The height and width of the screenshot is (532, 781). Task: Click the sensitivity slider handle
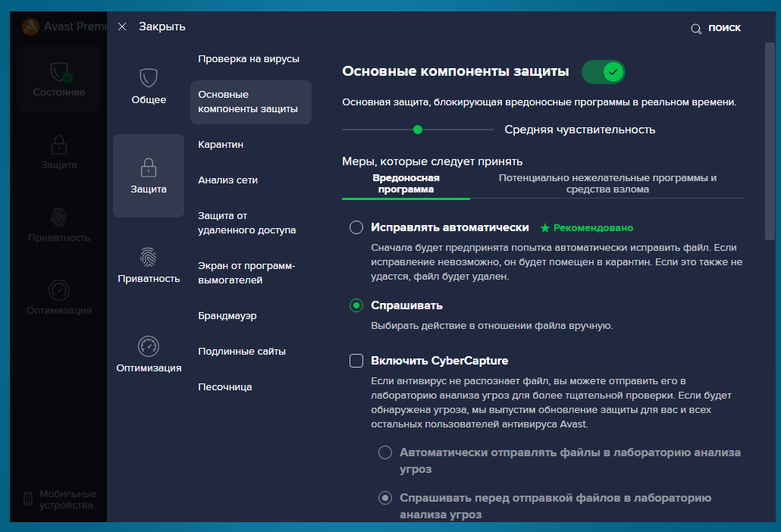(418, 130)
